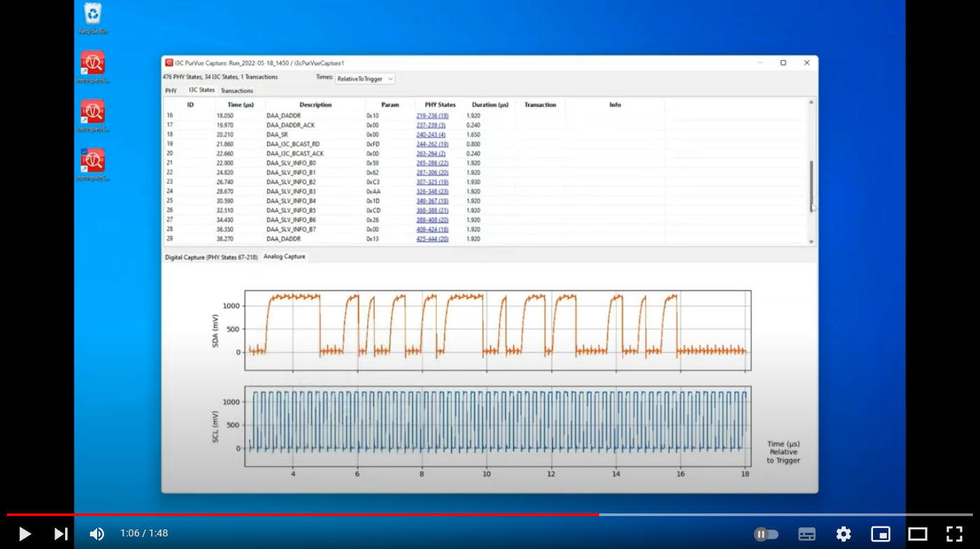
Task: Click the SCL (mV) blue clock waveform plot
Action: (498, 426)
